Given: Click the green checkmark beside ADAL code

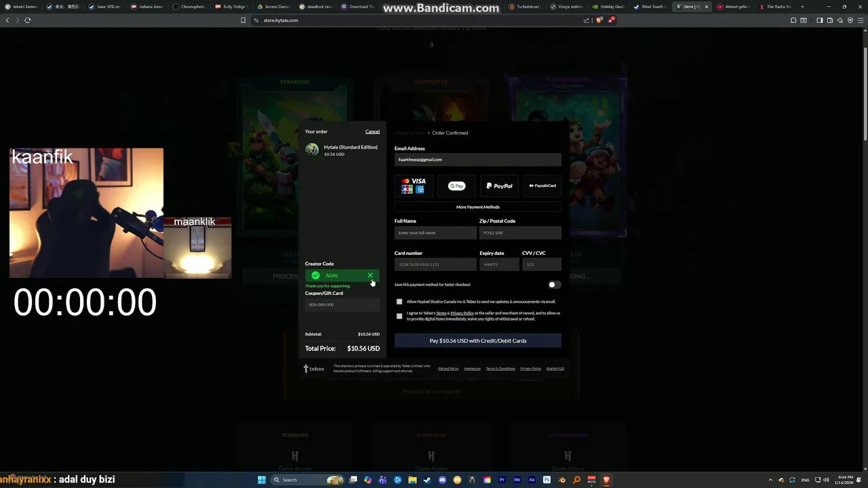Looking at the screenshot, I should pos(315,275).
